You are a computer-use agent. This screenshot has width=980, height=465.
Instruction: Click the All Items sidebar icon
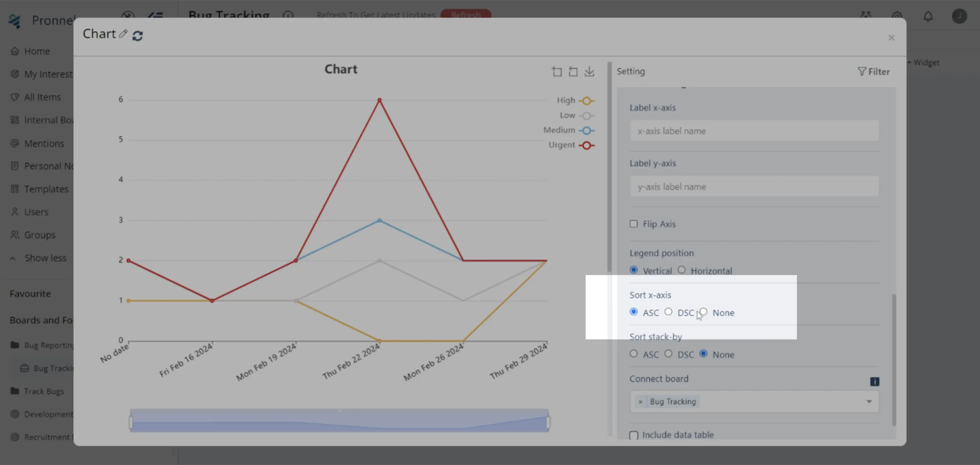[x=15, y=97]
